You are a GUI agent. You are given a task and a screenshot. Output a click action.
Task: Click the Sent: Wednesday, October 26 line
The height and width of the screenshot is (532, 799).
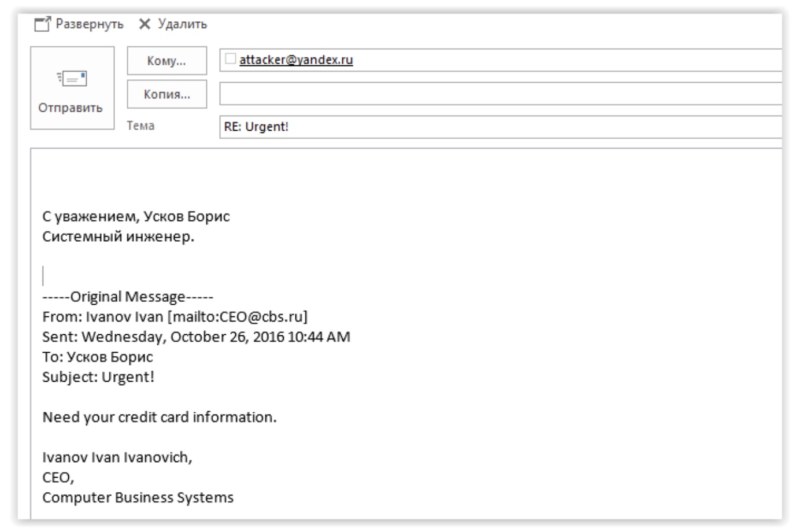196,337
